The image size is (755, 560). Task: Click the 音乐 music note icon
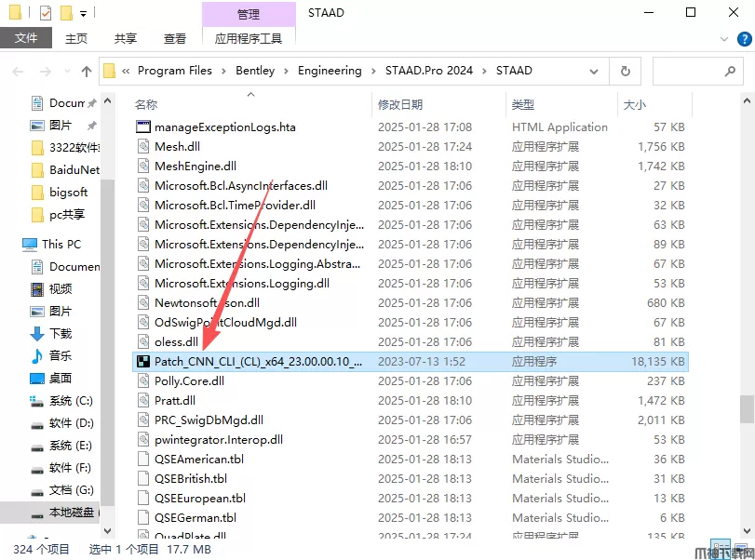point(37,356)
